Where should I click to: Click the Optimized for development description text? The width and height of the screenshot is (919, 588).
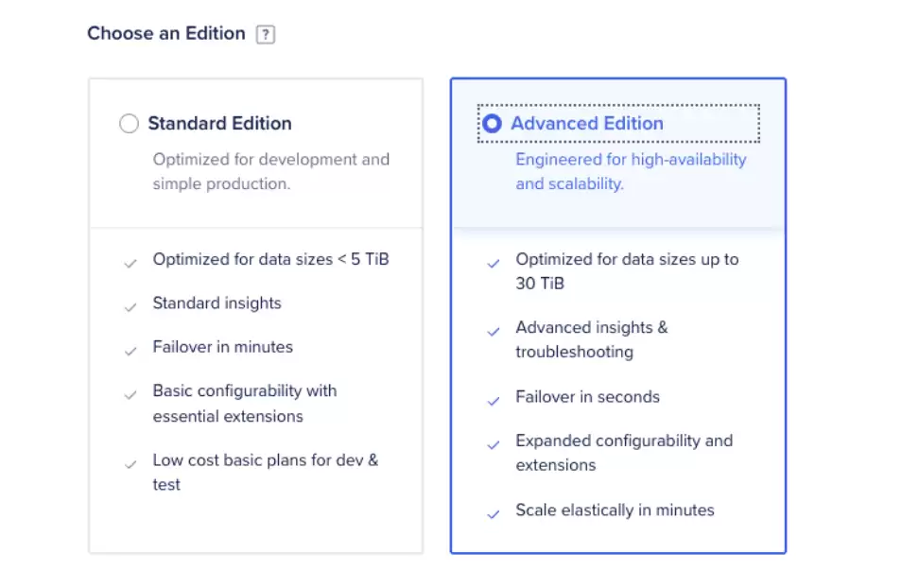[x=270, y=171]
